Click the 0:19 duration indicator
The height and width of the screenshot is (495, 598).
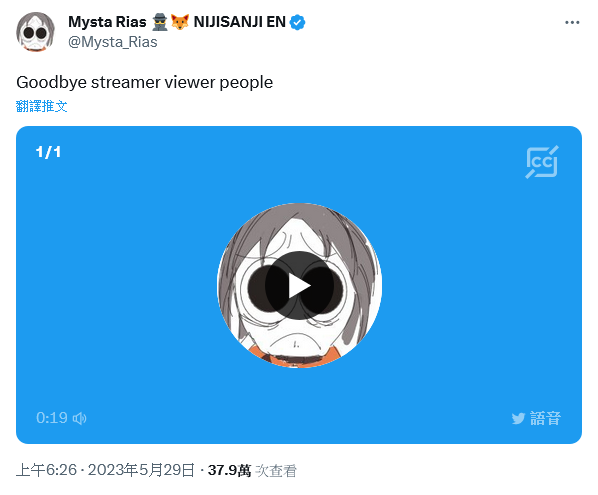point(52,418)
